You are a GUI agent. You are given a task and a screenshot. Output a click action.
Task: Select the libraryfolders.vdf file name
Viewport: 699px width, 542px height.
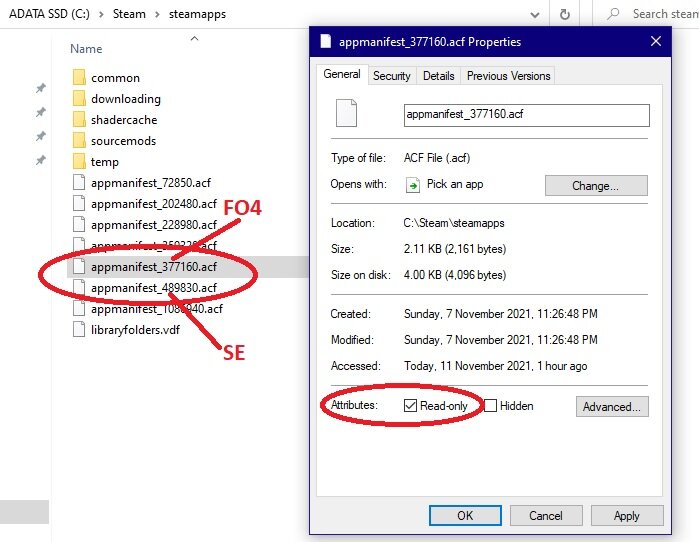(x=135, y=330)
